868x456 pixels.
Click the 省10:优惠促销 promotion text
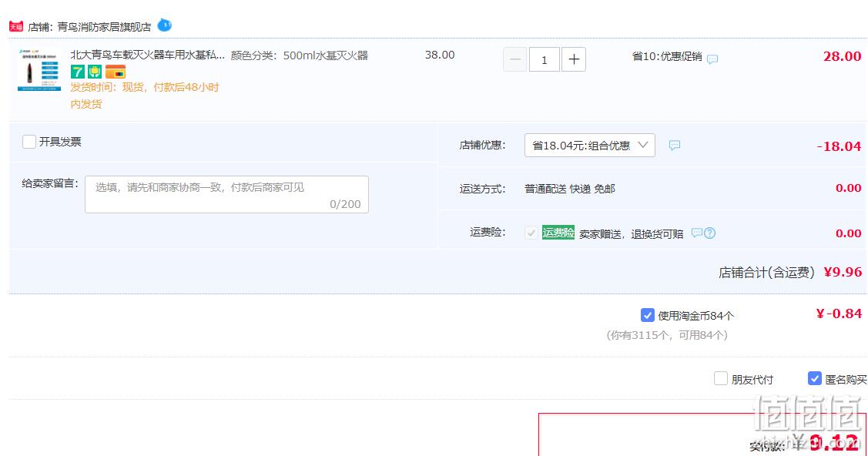(x=667, y=56)
